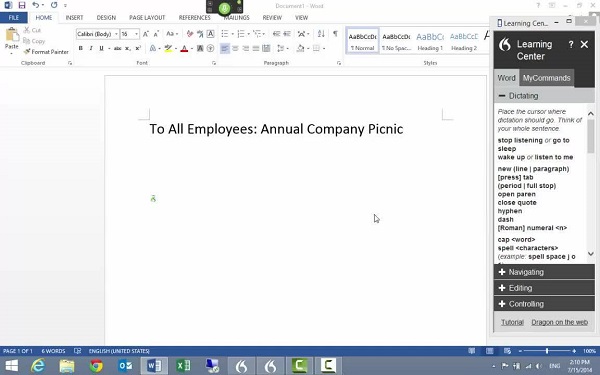Justify the text
600x375 pixels.
click(256, 48)
